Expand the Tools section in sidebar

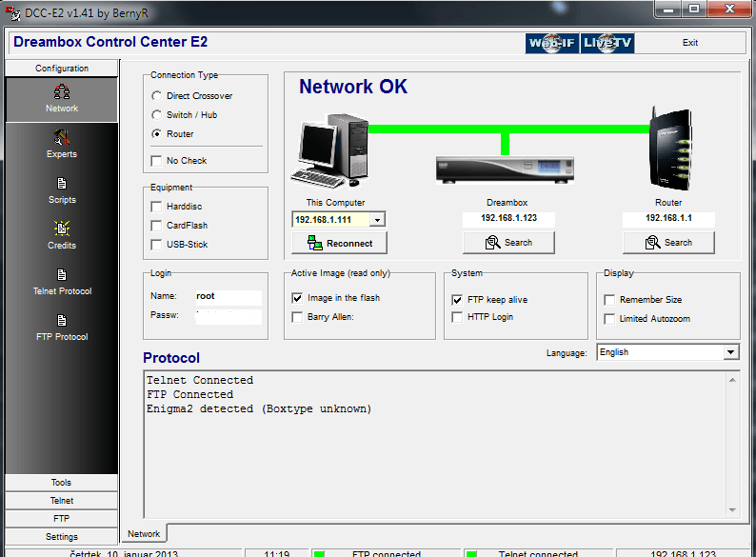[x=62, y=483]
